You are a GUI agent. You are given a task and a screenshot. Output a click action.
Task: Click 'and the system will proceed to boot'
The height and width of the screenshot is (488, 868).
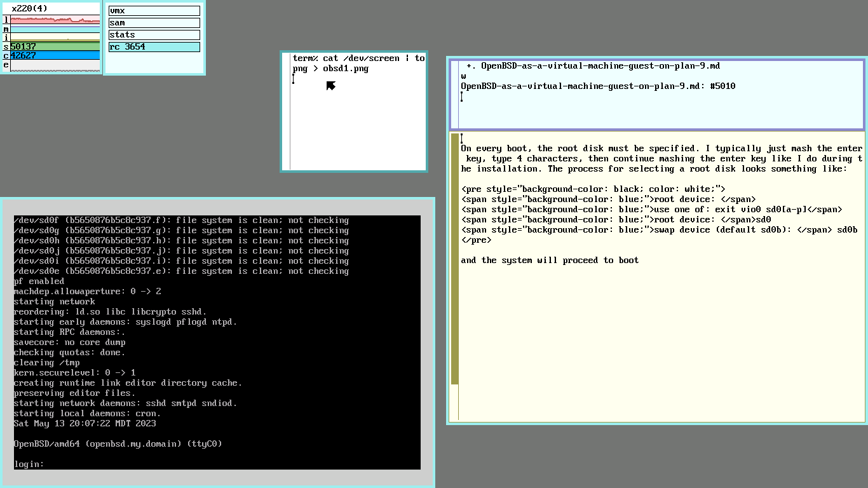(x=550, y=261)
